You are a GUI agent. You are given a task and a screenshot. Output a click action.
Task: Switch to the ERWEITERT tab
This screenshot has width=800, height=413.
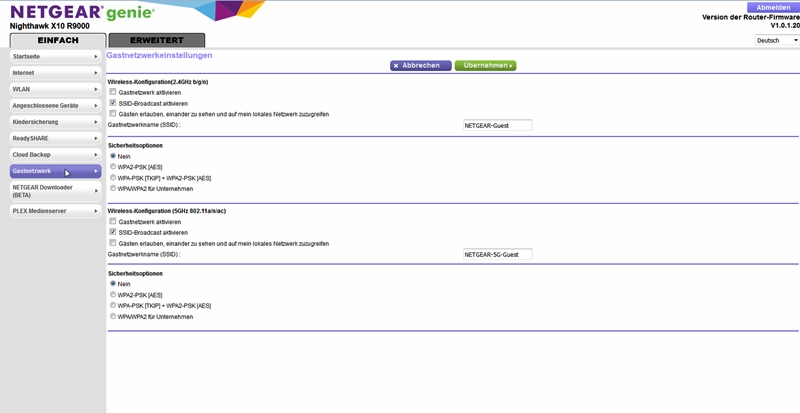156,40
